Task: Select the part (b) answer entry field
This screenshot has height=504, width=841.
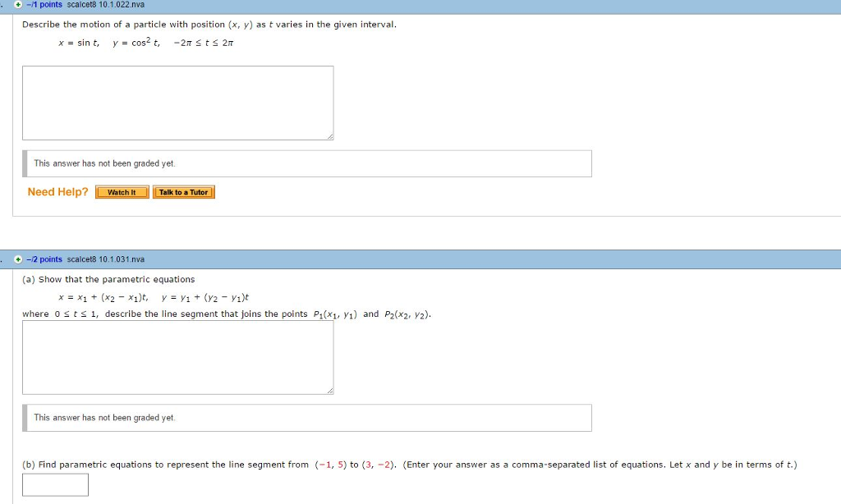Action: click(55, 484)
